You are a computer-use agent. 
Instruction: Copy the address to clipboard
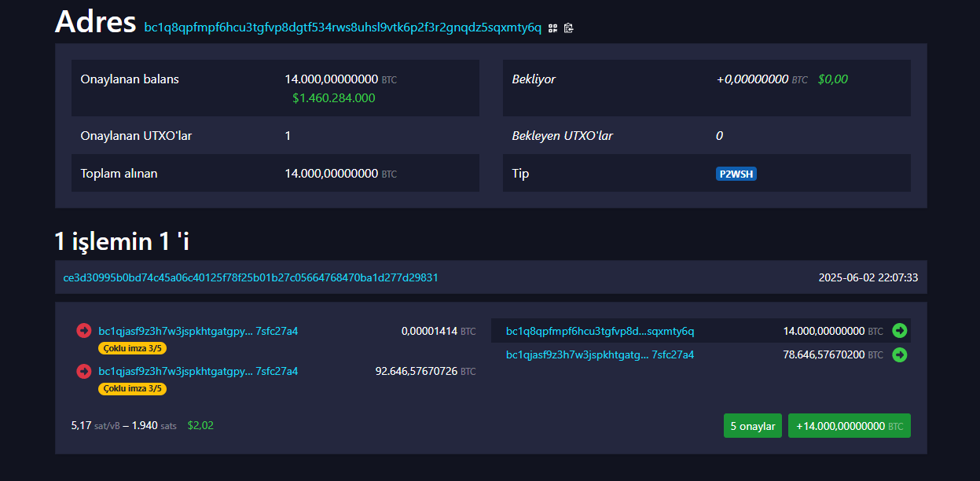(569, 28)
